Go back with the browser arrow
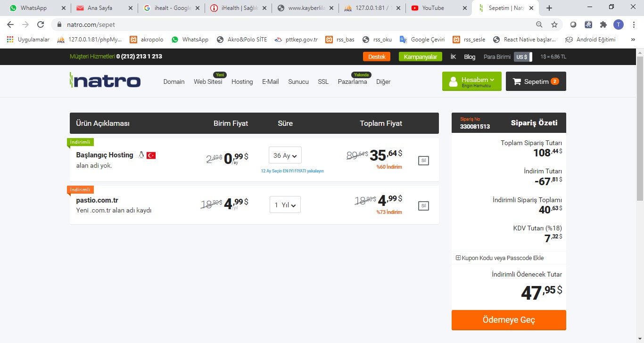644x343 pixels. (10, 24)
